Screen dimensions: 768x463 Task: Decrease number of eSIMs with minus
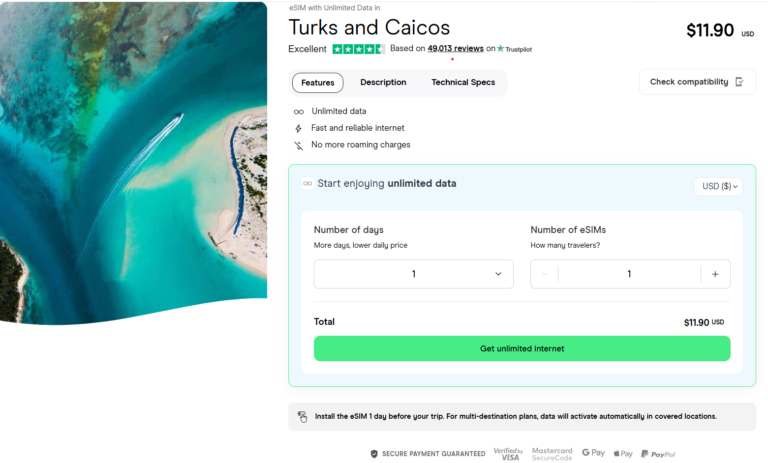(x=545, y=274)
